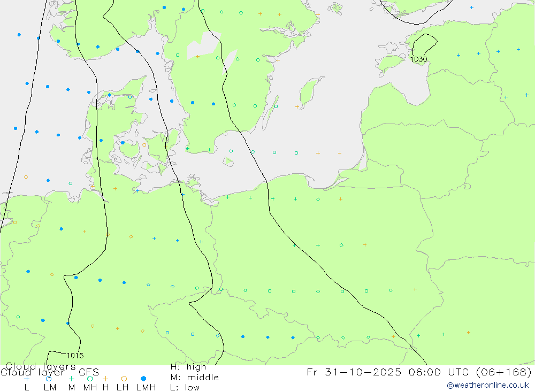
Task: Click the 'MH' legend label text
Action: (90, 388)
